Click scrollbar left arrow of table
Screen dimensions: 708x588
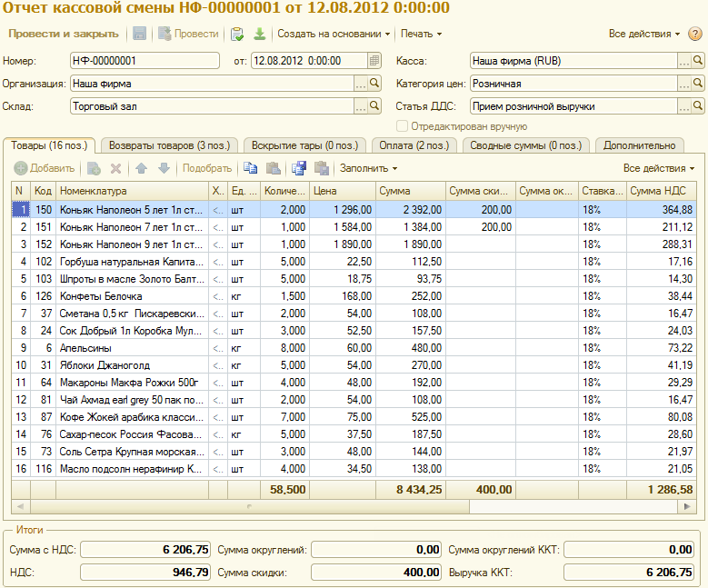coord(20,507)
